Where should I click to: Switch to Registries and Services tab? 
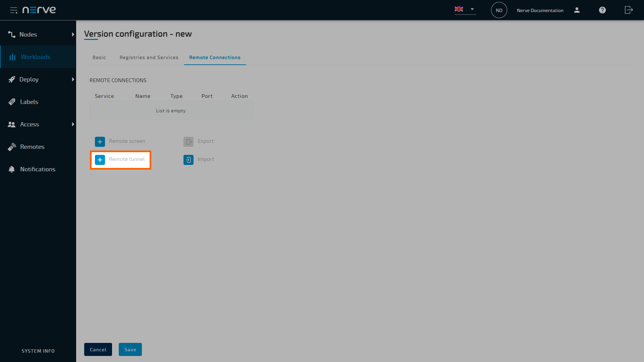149,57
